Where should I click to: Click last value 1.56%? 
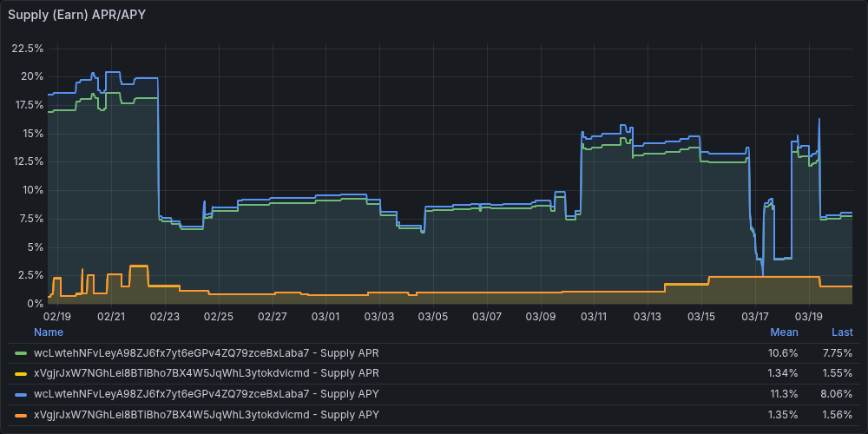[x=838, y=415]
